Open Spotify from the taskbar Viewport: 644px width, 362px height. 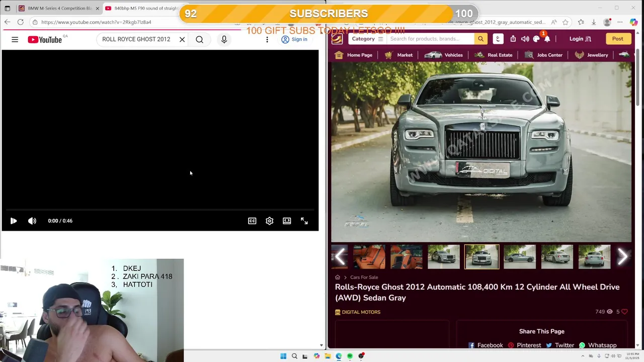(x=350, y=356)
